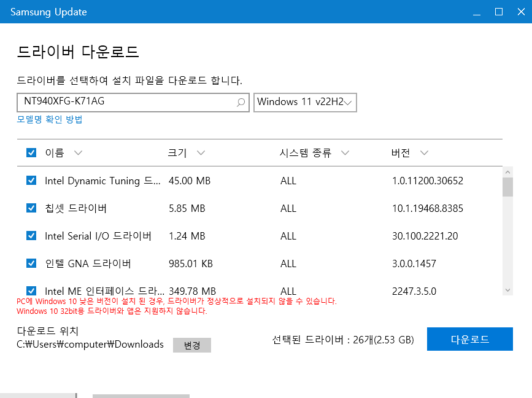Sort by 이름 column chevron
This screenshot has height=398, width=532.
click(79, 153)
